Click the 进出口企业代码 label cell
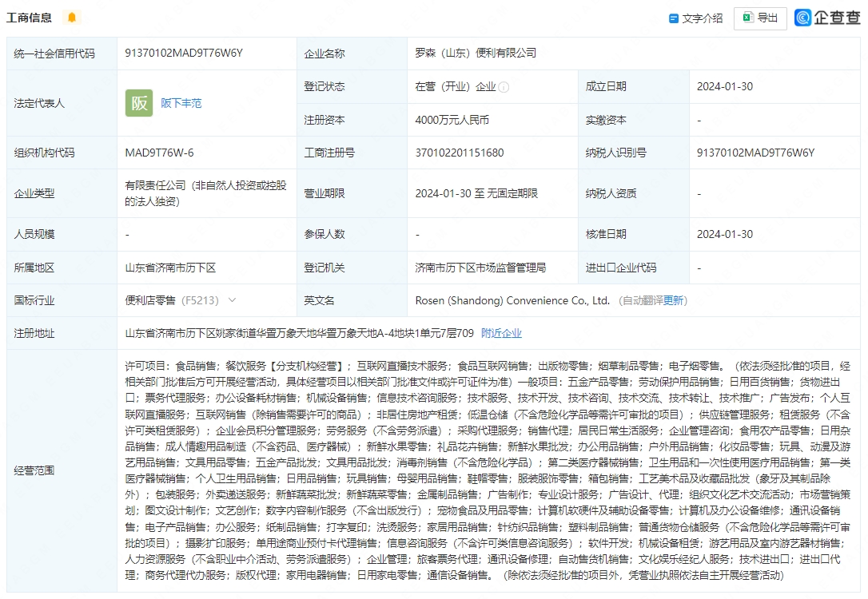Screen dimensions: 868x599 coord(634,268)
